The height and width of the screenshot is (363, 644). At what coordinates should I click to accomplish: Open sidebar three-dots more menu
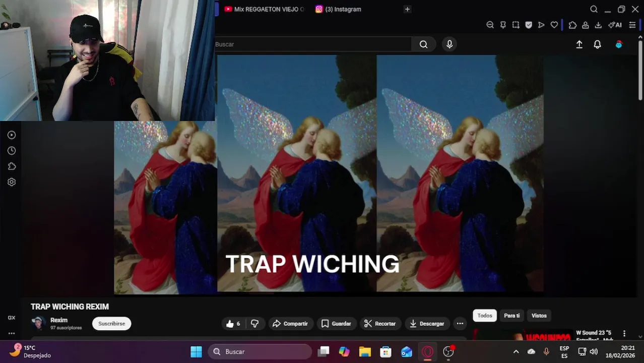point(12,333)
